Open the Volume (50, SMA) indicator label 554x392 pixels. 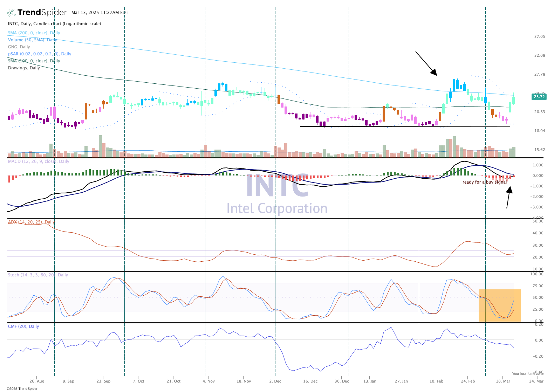(x=32, y=40)
